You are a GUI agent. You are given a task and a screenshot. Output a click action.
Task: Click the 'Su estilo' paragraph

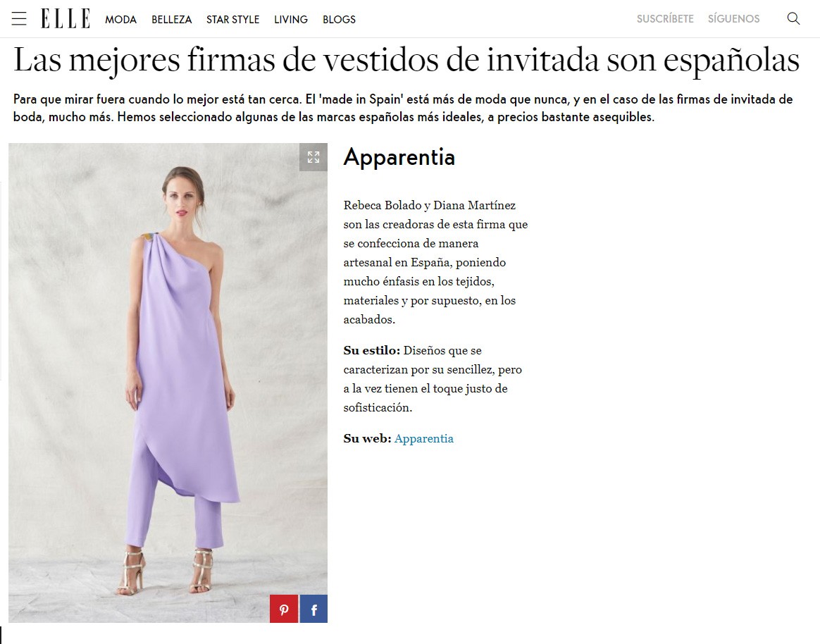(x=433, y=379)
